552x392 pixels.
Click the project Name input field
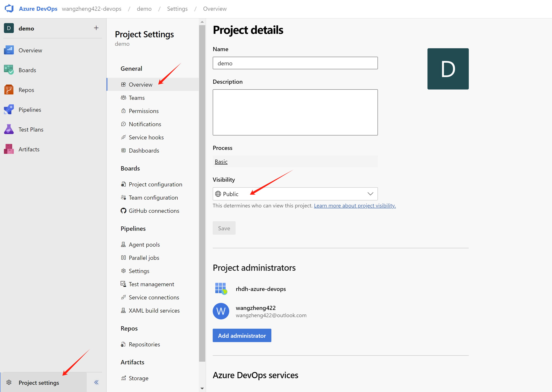pyautogui.click(x=295, y=63)
